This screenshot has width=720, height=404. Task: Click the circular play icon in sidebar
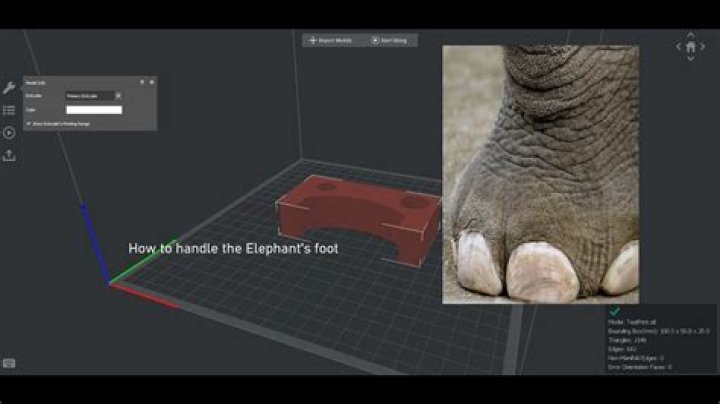coord(9,132)
